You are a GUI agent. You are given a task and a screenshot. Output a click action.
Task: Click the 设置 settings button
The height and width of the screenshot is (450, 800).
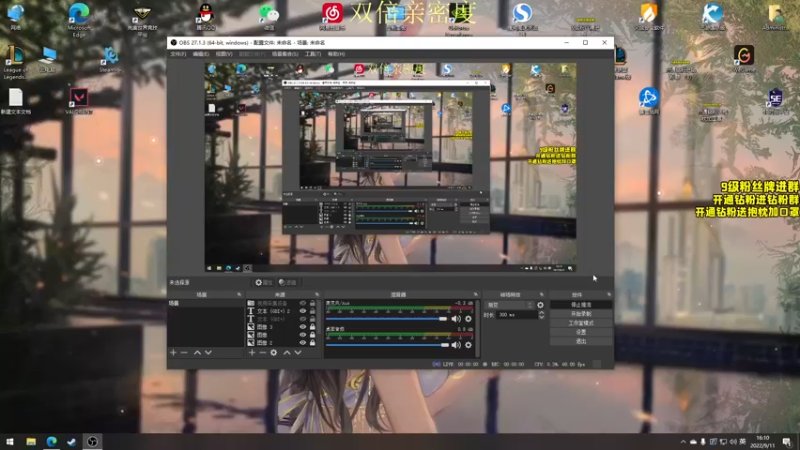point(581,332)
